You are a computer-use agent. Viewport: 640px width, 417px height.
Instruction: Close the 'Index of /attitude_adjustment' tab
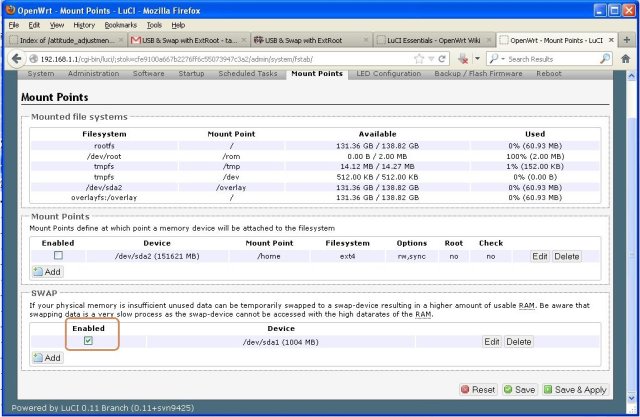[121, 41]
